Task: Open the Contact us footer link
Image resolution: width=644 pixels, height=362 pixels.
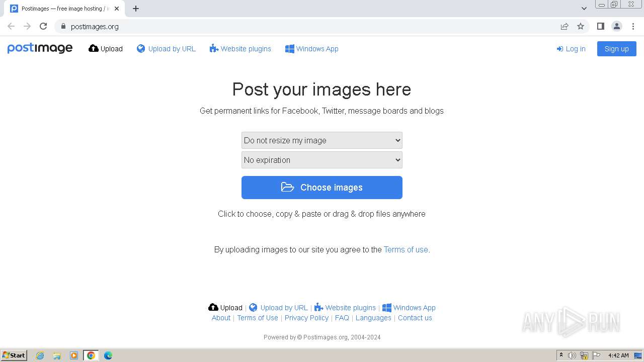Action: point(415,318)
